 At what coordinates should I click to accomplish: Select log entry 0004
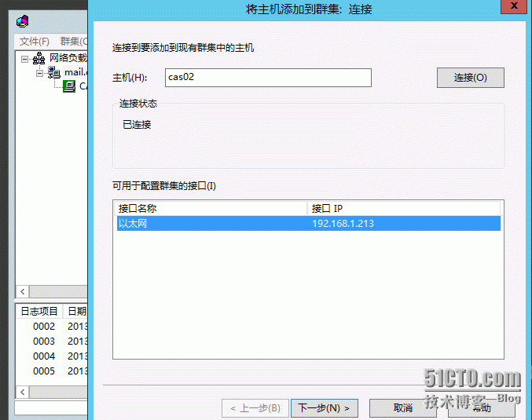pyautogui.click(x=44, y=356)
